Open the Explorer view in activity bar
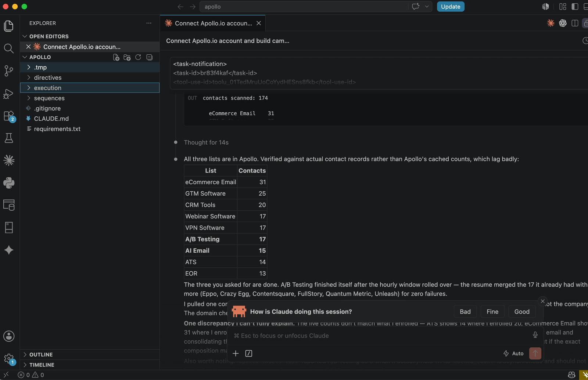Image resolution: width=588 pixels, height=380 pixels. click(x=9, y=26)
